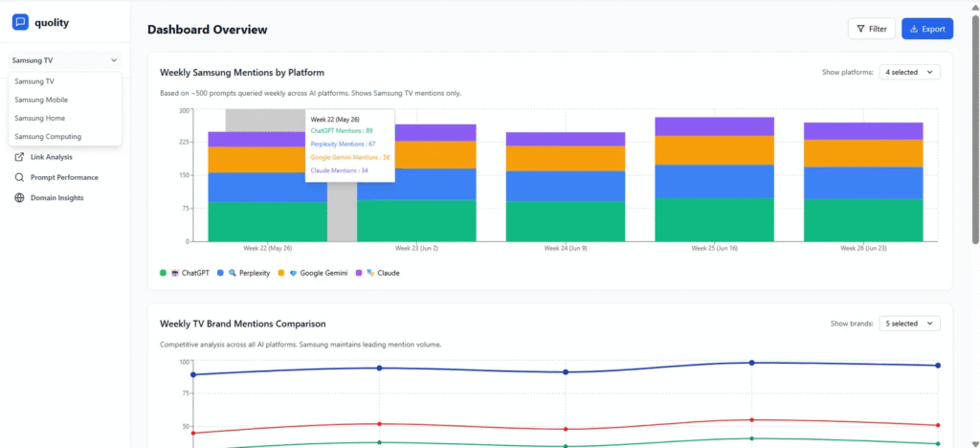Click the 'Week 22 (May 26)' axis label
The image size is (980, 448).
click(268, 248)
